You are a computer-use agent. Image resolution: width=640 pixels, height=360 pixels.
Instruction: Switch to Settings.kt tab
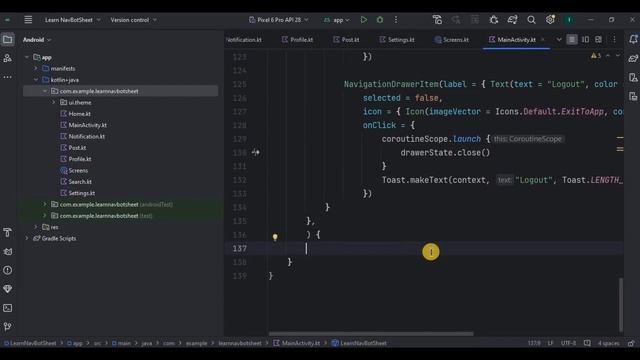click(397, 40)
